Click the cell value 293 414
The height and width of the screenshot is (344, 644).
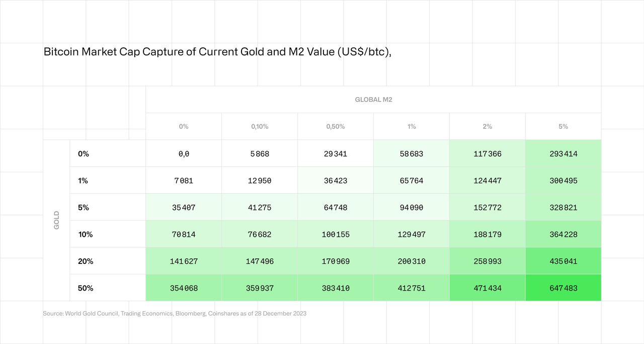pos(563,154)
